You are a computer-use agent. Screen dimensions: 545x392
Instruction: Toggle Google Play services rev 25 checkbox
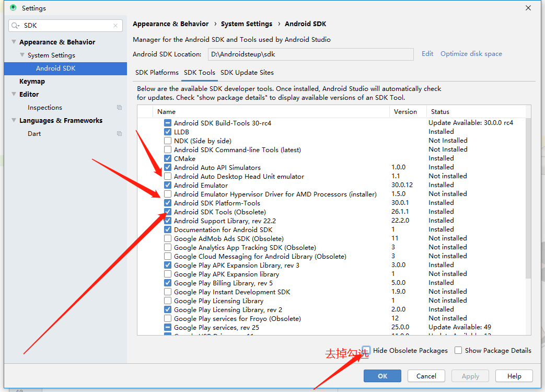pyautogui.click(x=168, y=327)
